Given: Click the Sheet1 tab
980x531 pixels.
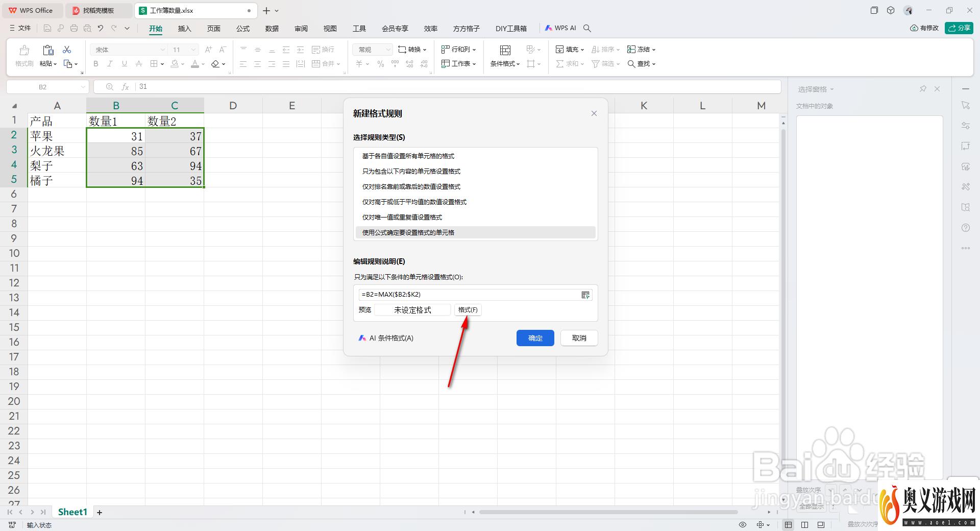Looking at the screenshot, I should (72, 512).
